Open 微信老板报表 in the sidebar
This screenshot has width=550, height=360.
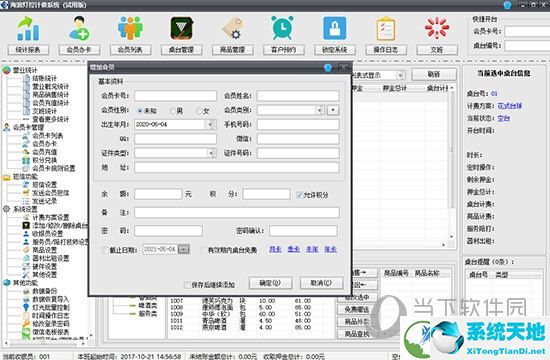pyautogui.click(x=51, y=332)
